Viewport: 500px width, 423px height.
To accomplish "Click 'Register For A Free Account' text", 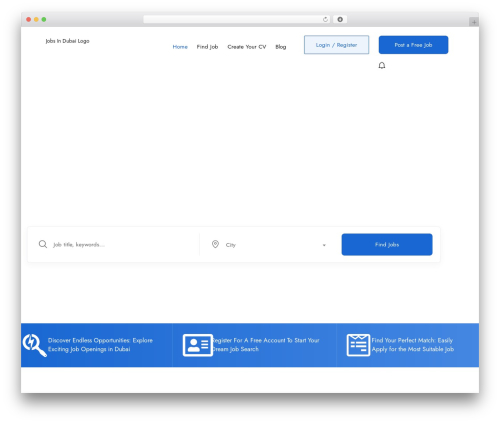I will coord(266,345).
